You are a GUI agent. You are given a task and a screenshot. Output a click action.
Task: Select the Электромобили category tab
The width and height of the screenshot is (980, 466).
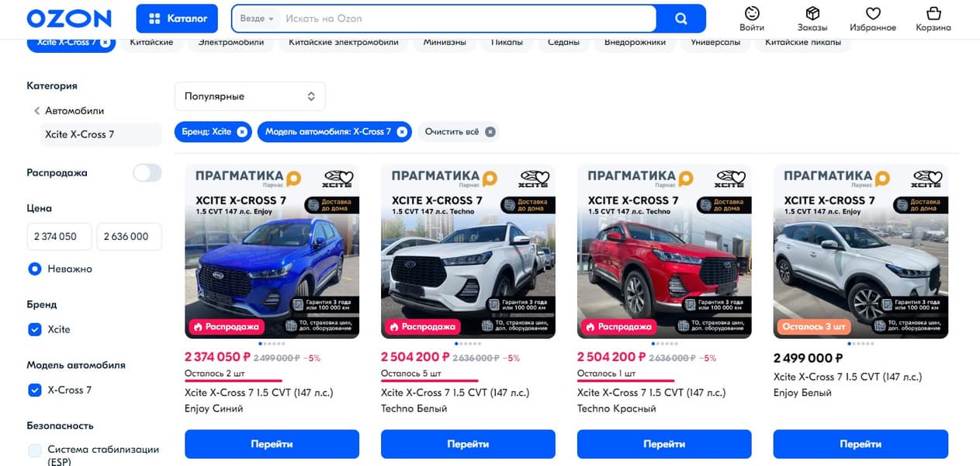click(x=230, y=42)
